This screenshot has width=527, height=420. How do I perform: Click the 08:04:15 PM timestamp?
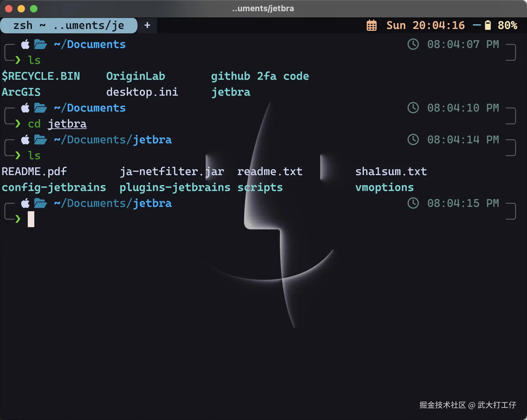(463, 203)
